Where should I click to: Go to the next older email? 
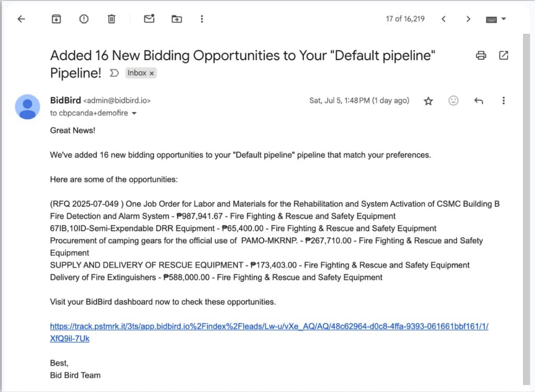tap(469, 18)
